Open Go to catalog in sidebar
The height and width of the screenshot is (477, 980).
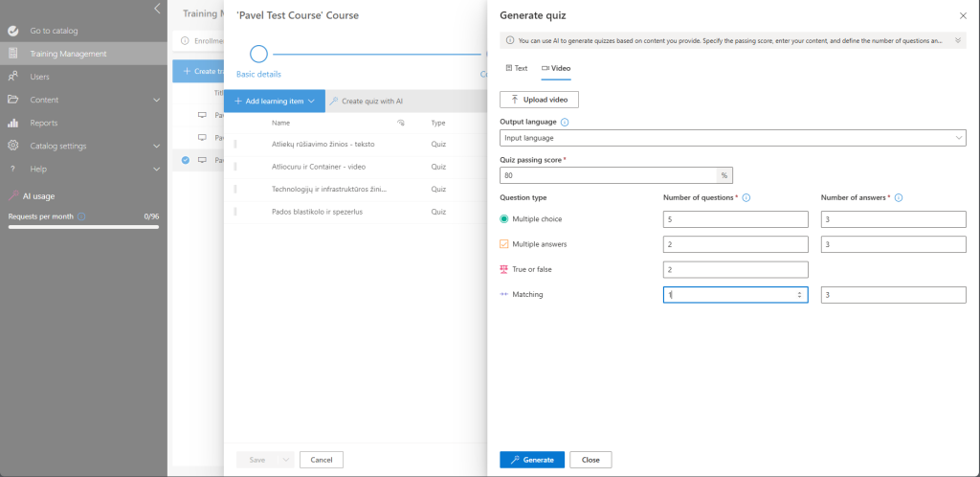pos(54,31)
